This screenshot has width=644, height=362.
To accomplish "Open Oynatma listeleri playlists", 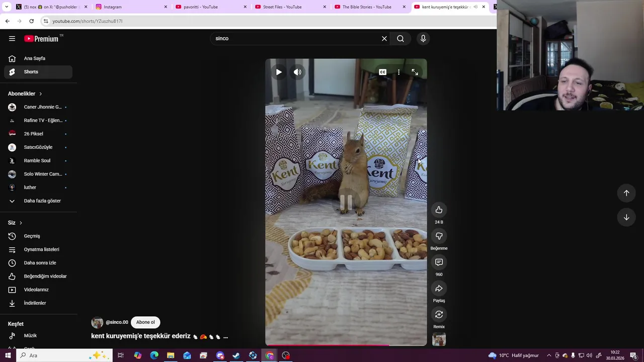I will point(38,249).
